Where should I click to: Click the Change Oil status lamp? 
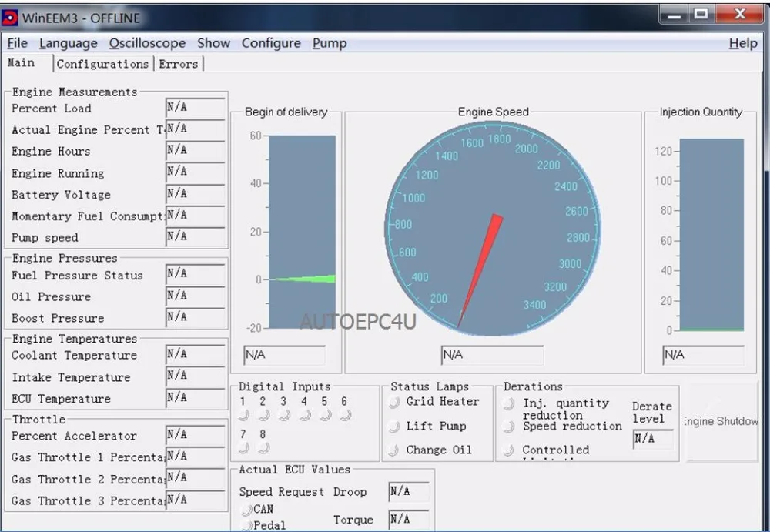point(393,450)
